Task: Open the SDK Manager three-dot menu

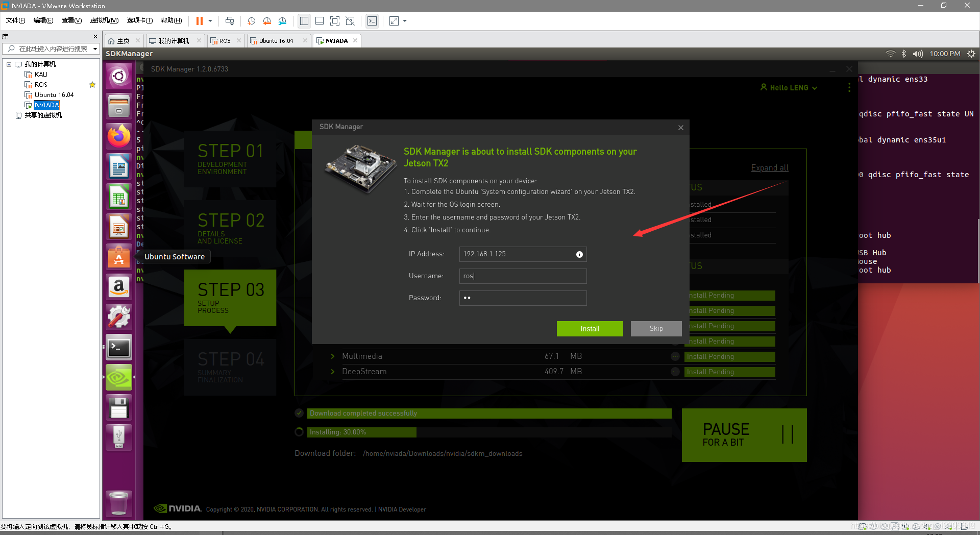Action: point(849,88)
